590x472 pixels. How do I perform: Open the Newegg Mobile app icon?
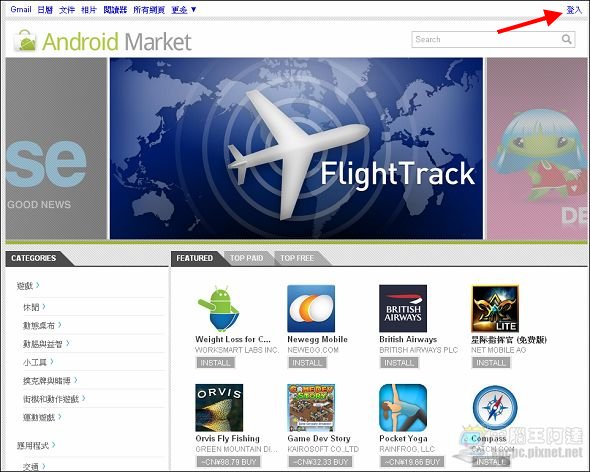click(311, 309)
